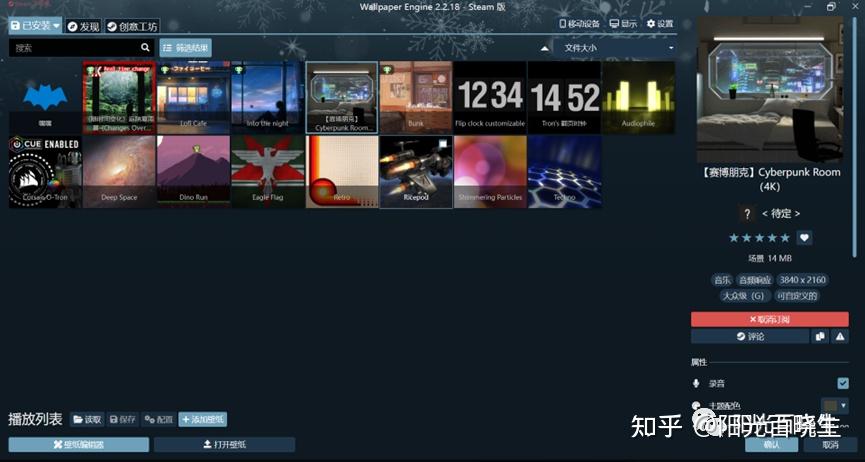Select the Corsair-O-Tron wallpaper

coord(45,172)
